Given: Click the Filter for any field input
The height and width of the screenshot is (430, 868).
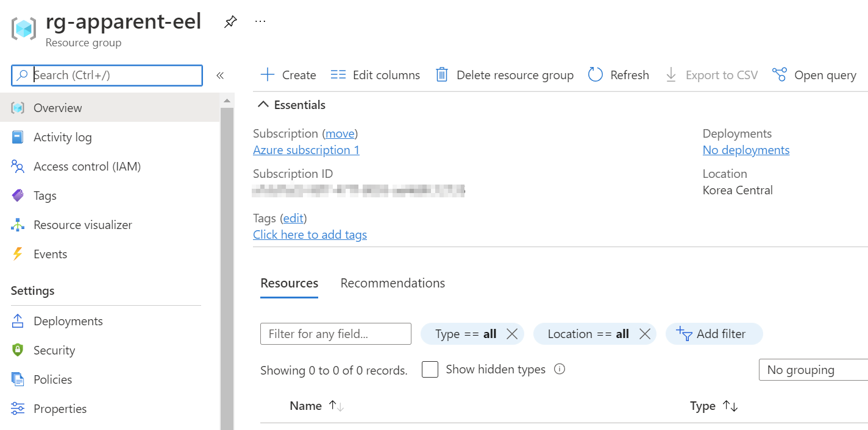Looking at the screenshot, I should point(336,334).
